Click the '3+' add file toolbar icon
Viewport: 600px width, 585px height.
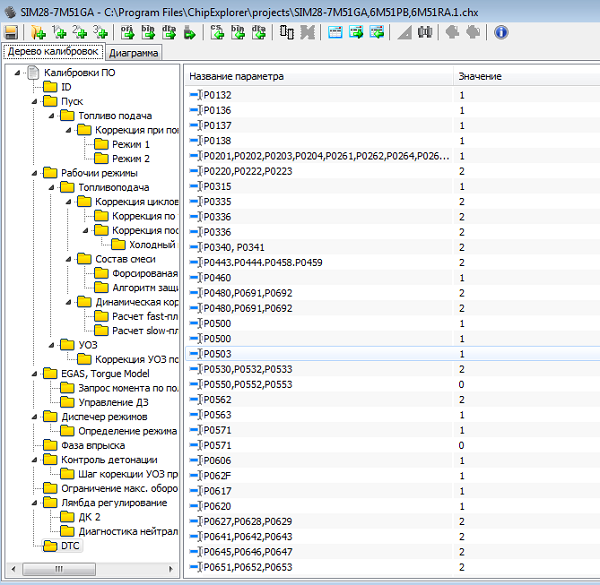pos(100,32)
